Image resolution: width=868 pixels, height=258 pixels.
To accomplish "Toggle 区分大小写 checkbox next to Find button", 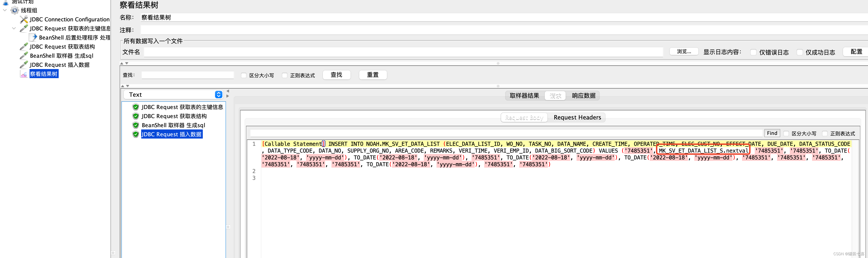I will point(786,134).
